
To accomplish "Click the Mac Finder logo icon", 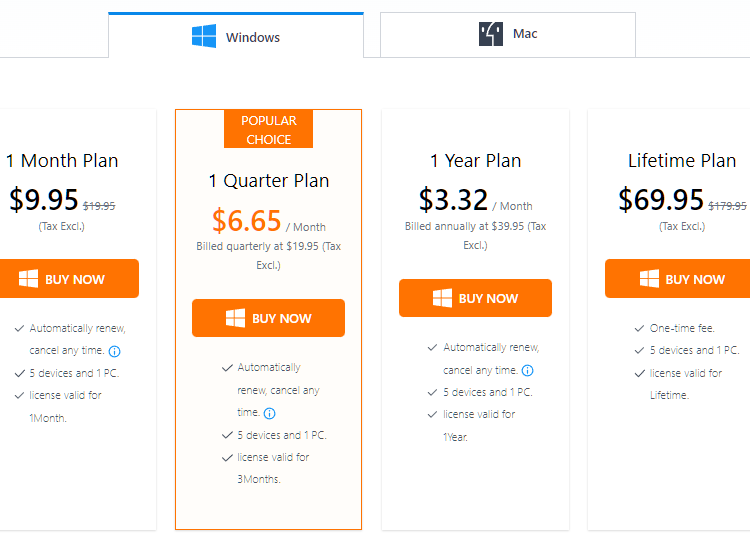I will [x=491, y=34].
